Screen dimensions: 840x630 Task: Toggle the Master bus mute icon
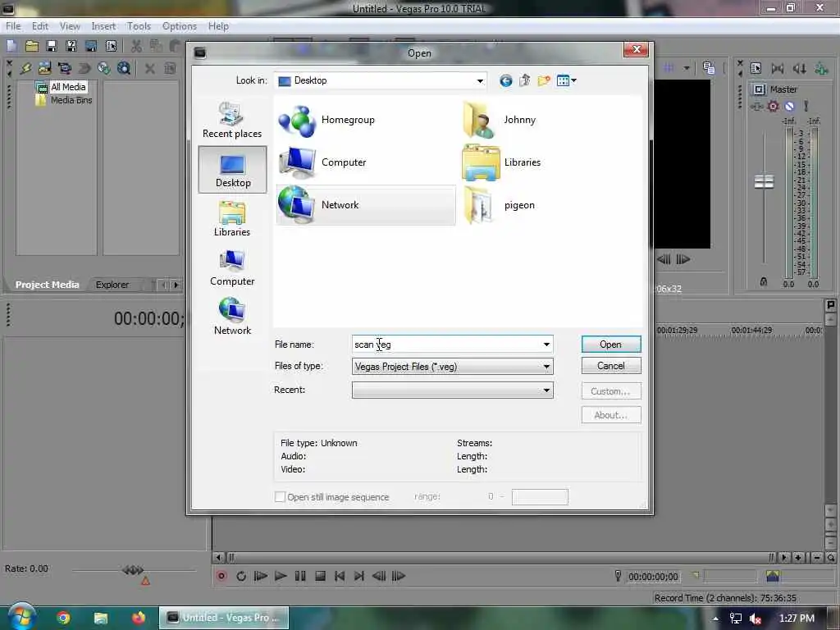pos(789,106)
